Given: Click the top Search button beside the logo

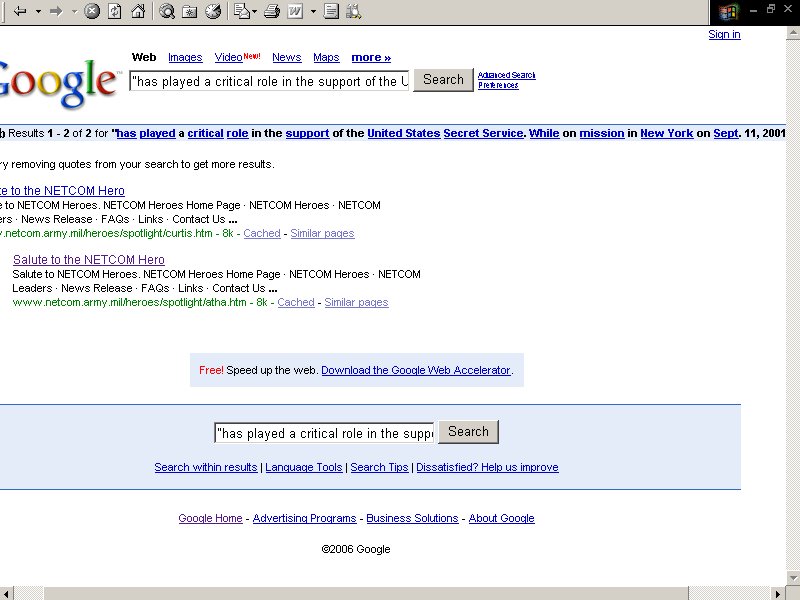Looking at the screenshot, I should click(x=443, y=80).
